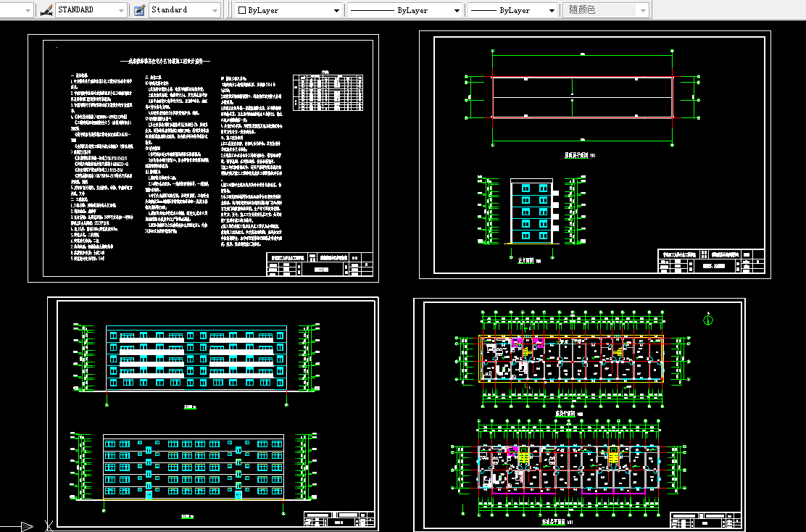
Task: Select the green north arrow symbol
Action: point(708,319)
